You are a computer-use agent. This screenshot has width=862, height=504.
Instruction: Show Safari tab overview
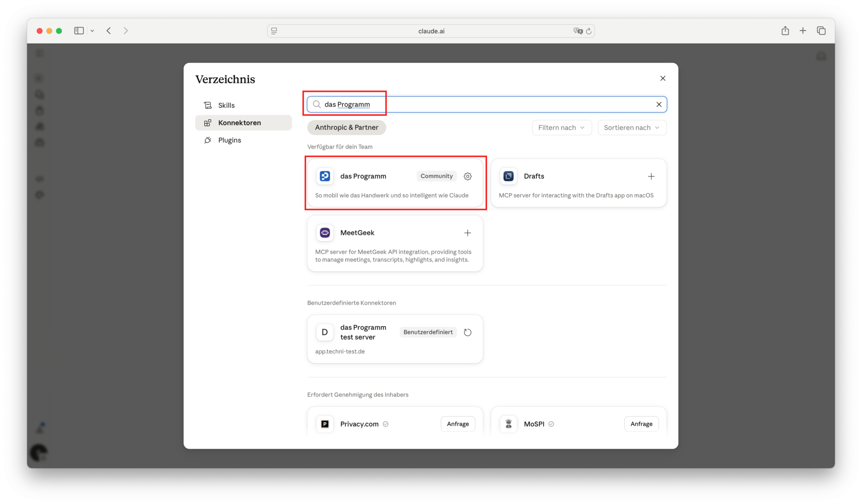pyautogui.click(x=821, y=31)
